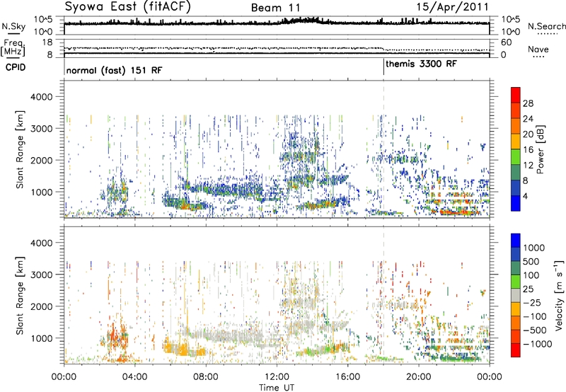Click the 'Syowa East (fitACF)' title text
566x392 pixels.
128,6
